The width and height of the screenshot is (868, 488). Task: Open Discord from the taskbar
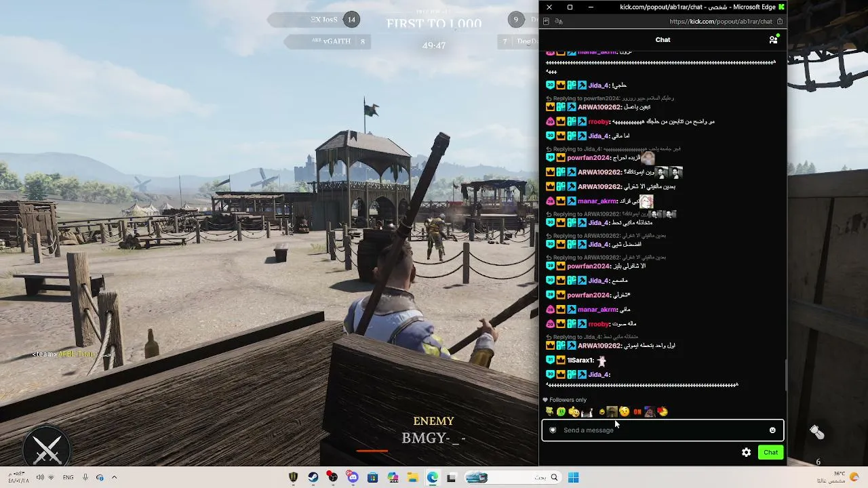coord(353,478)
